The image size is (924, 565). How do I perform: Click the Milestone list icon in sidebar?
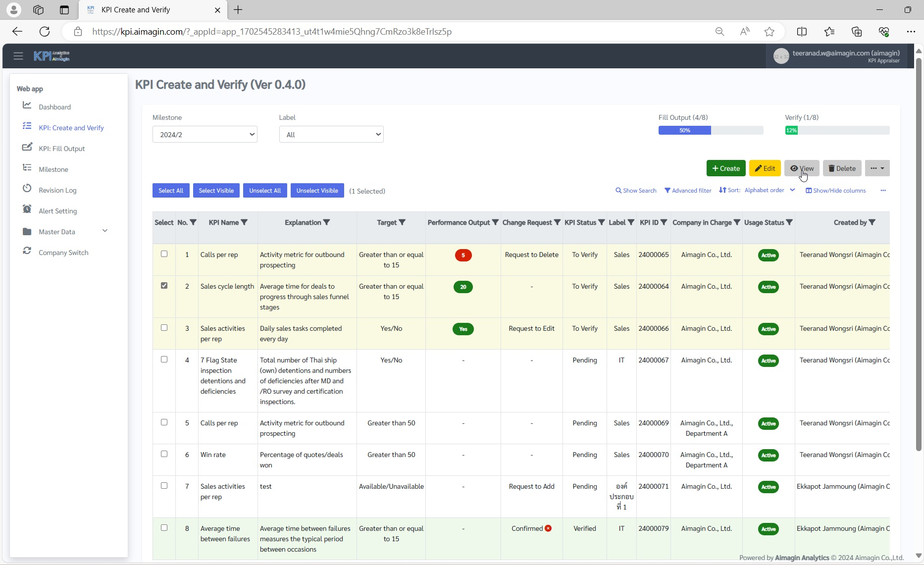coord(27,168)
